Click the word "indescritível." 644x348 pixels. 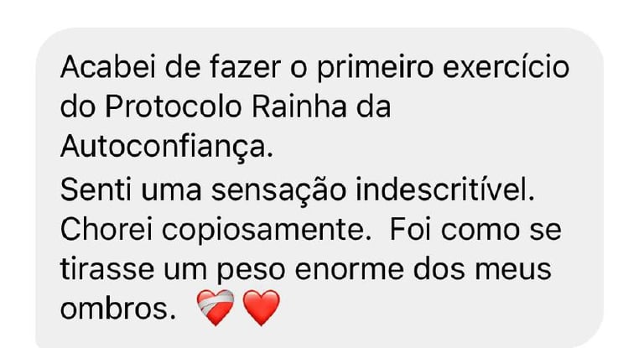[445, 190]
